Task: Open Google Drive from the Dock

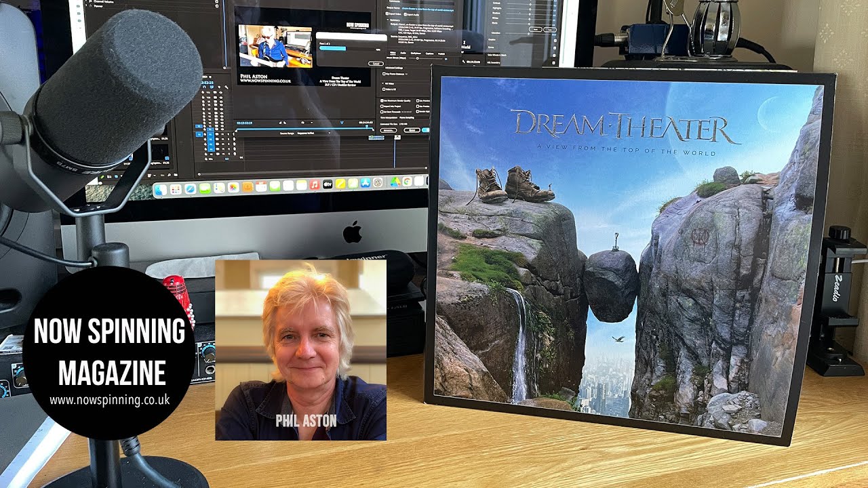Action: [395, 182]
